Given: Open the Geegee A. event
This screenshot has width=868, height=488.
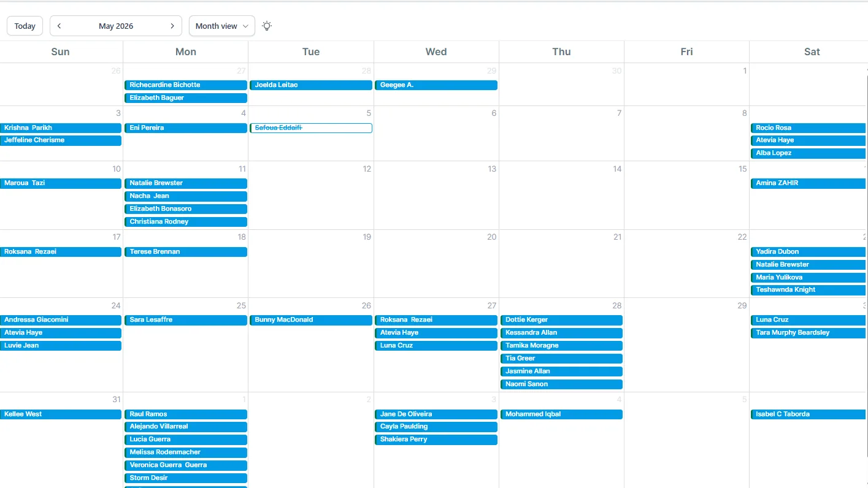Looking at the screenshot, I should [436, 85].
